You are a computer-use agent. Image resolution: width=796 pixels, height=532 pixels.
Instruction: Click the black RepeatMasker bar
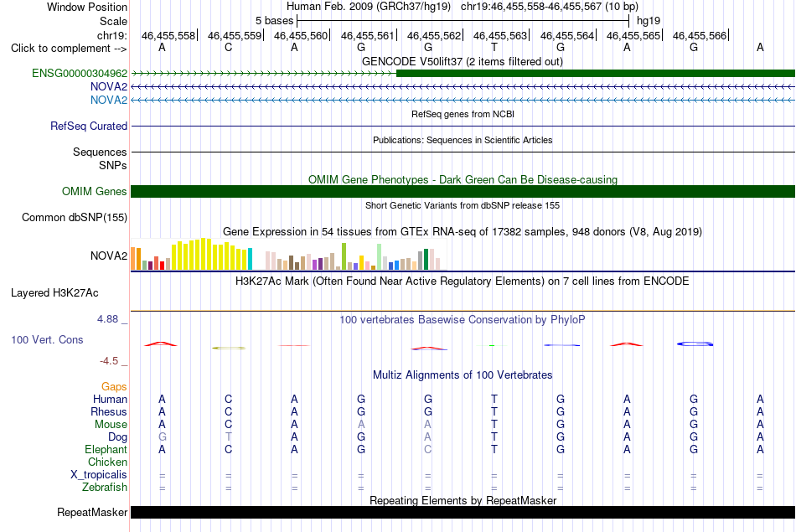463,512
